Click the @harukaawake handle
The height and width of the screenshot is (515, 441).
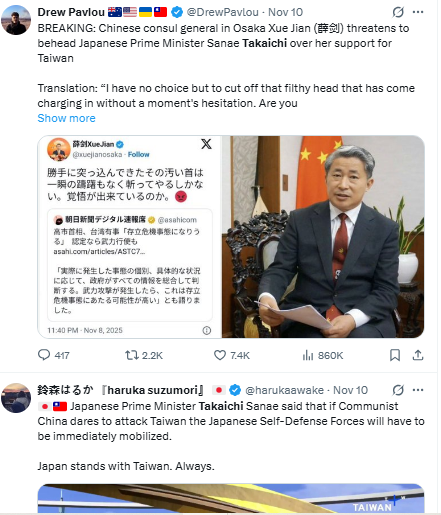[284, 390]
